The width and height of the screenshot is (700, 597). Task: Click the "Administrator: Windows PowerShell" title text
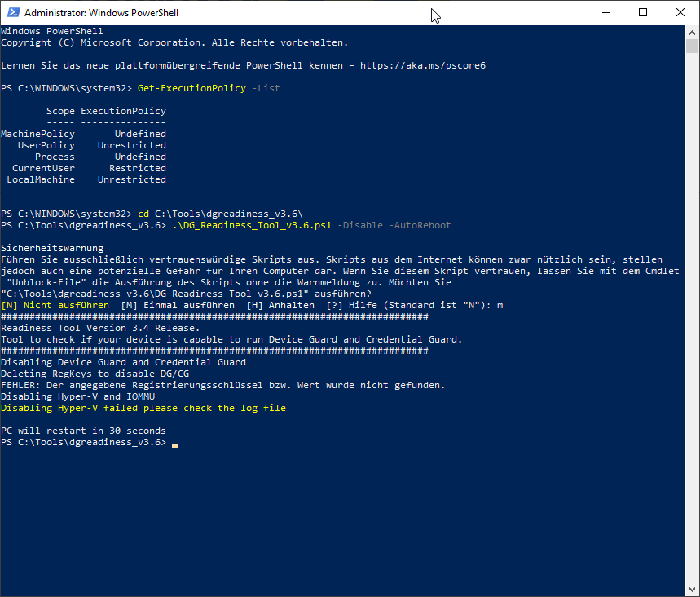[102, 13]
